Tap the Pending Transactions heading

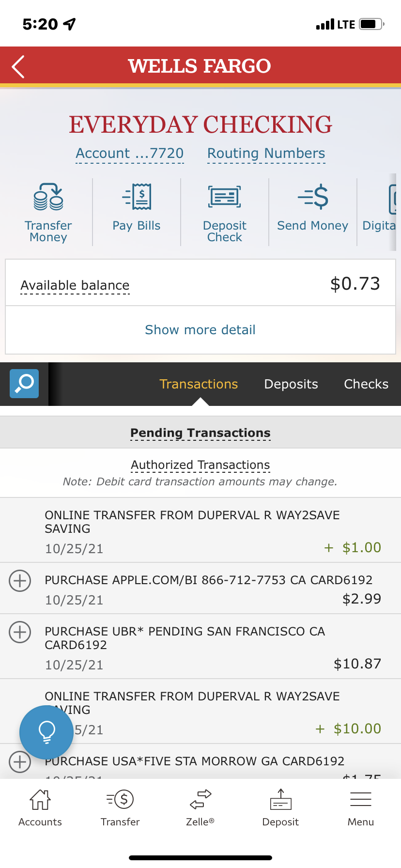pyautogui.click(x=200, y=433)
